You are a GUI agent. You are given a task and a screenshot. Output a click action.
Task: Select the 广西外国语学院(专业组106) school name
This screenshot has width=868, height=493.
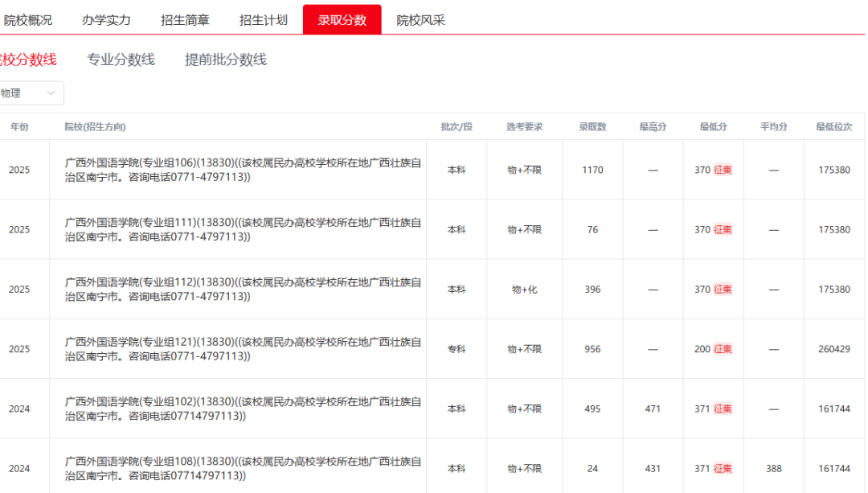click(243, 170)
